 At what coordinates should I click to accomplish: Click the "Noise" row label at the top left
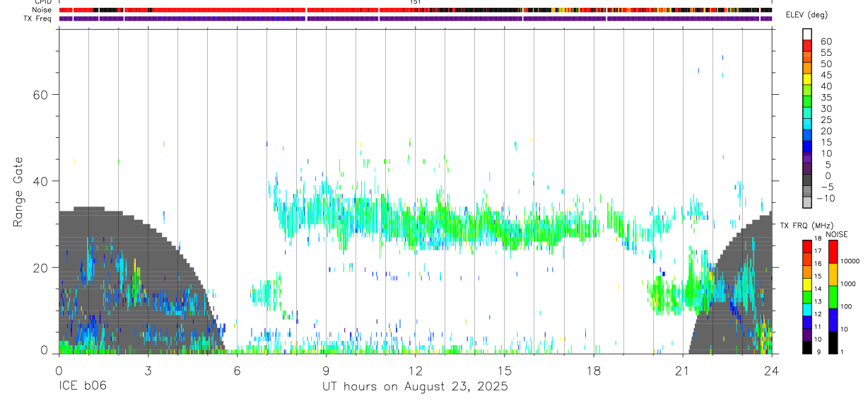click(x=43, y=10)
